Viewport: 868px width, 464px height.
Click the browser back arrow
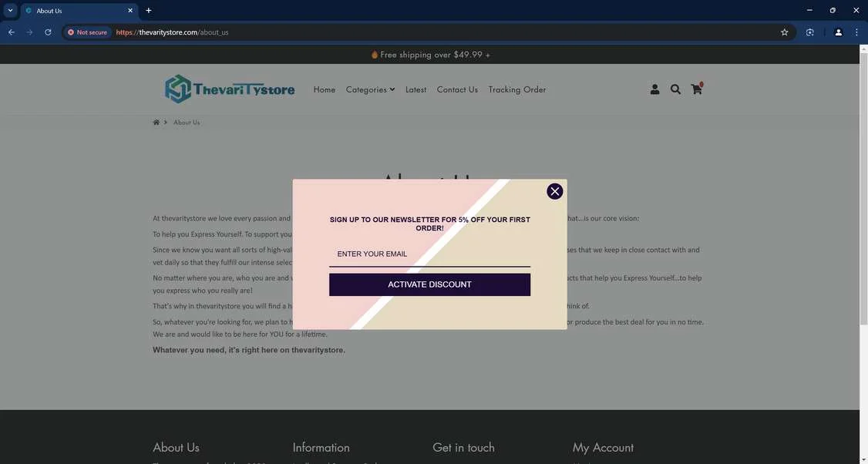[12, 32]
